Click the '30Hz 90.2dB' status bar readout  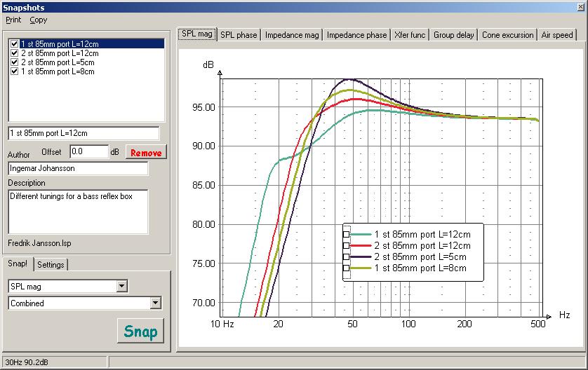pyautogui.click(x=27, y=362)
